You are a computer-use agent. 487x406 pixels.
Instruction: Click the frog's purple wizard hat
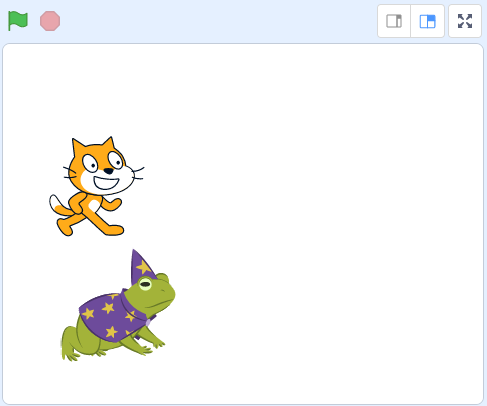pyautogui.click(x=142, y=267)
